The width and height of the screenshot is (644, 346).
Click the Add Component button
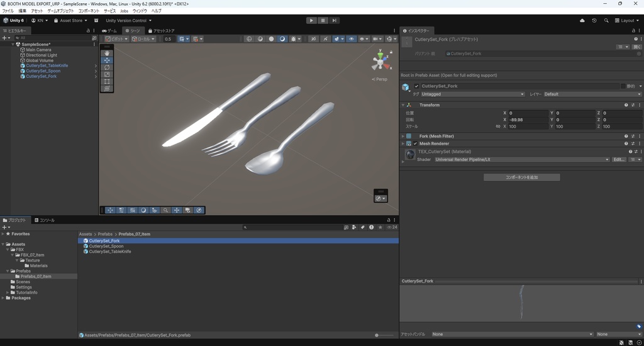(521, 177)
